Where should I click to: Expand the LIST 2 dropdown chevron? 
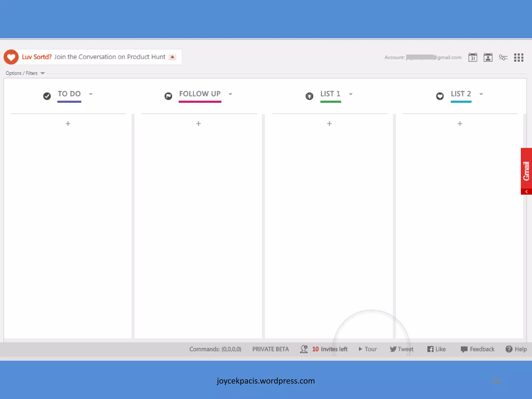tap(481, 94)
